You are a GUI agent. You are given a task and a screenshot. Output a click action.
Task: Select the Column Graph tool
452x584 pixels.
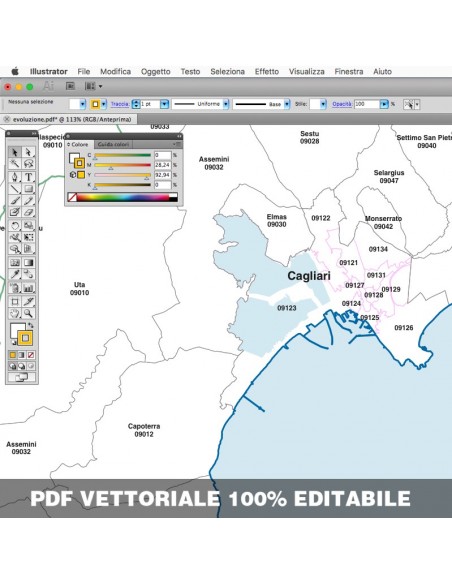click(x=29, y=288)
